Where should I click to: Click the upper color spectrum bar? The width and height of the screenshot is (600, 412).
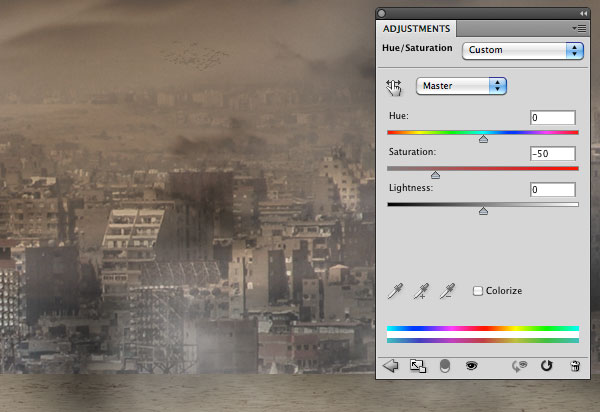(483, 328)
